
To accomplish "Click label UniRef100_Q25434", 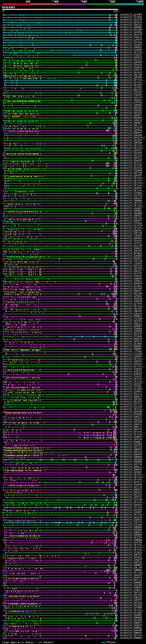I will tap(131, 130).
